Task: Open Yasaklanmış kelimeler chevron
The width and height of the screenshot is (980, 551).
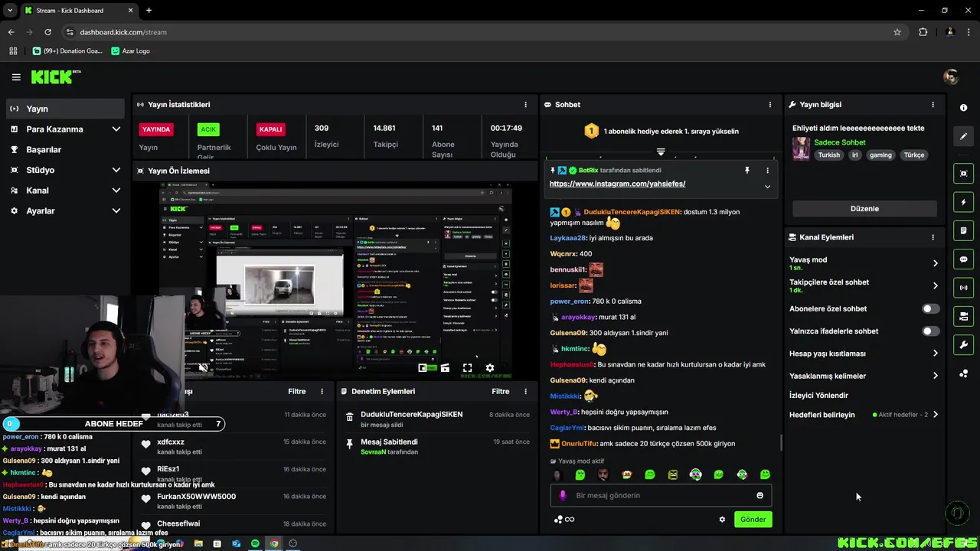Action: pos(935,376)
